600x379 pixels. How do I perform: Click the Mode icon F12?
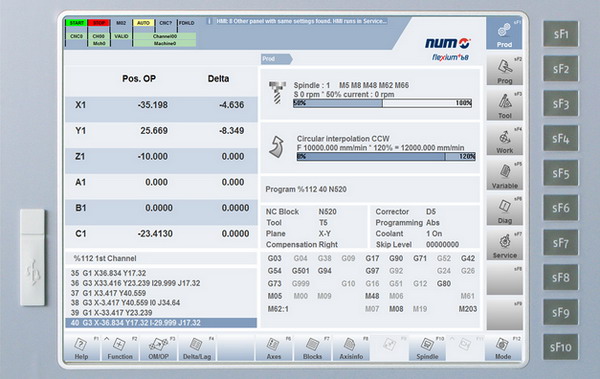click(x=503, y=348)
